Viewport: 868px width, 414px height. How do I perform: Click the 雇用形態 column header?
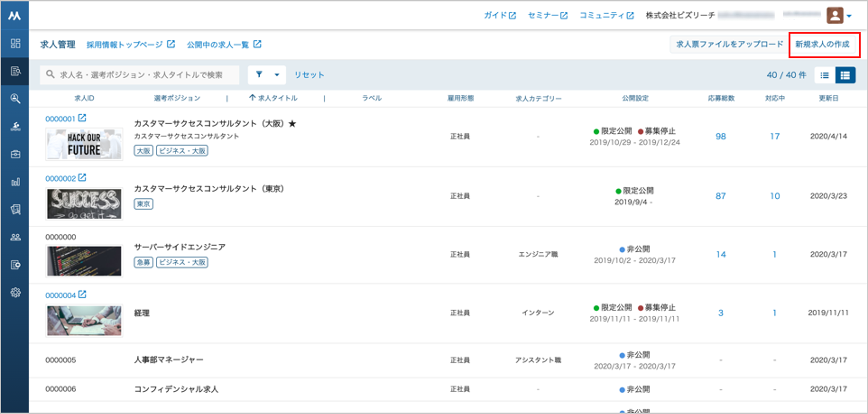pyautogui.click(x=460, y=98)
